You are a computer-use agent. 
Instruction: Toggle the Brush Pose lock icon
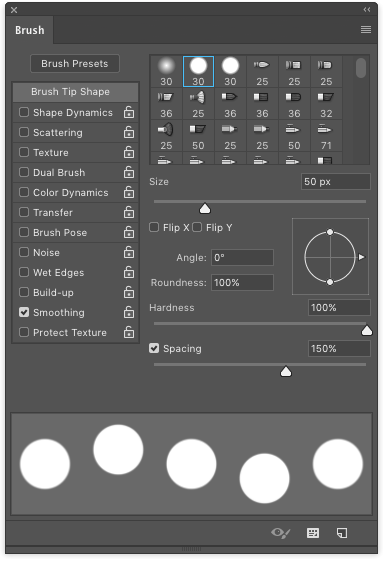click(129, 233)
